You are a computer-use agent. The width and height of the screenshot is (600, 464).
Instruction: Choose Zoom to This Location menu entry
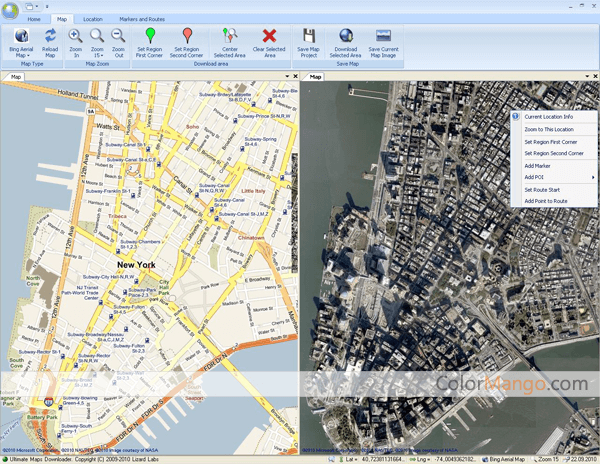[549, 129]
